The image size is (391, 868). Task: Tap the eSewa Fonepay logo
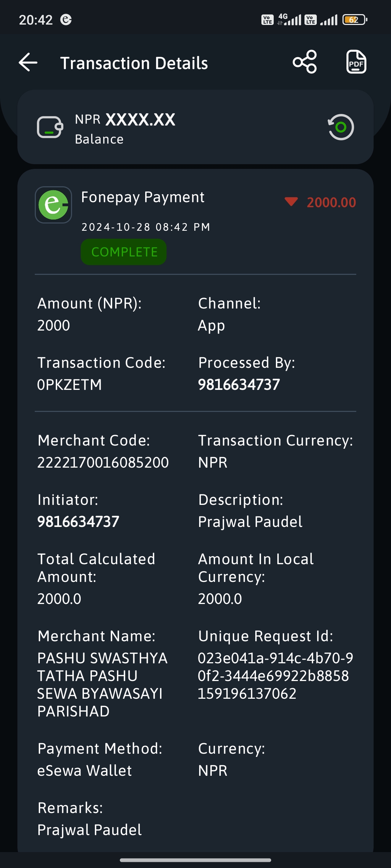53,205
